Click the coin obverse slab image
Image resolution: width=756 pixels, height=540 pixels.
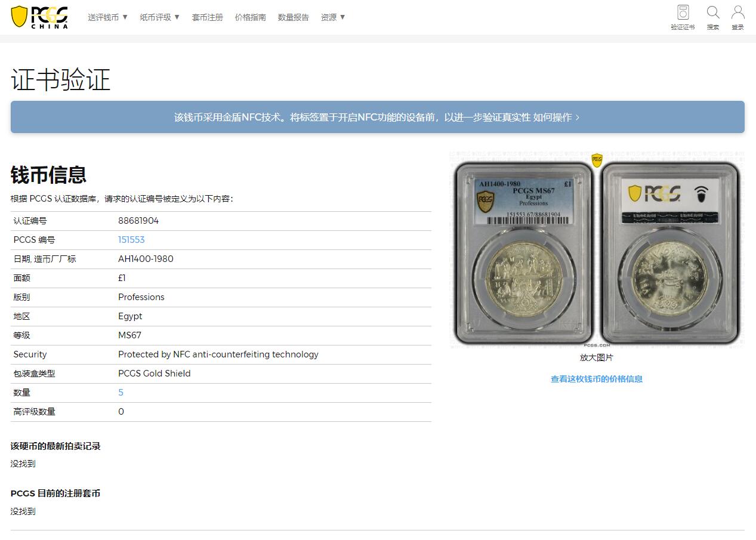pos(524,254)
